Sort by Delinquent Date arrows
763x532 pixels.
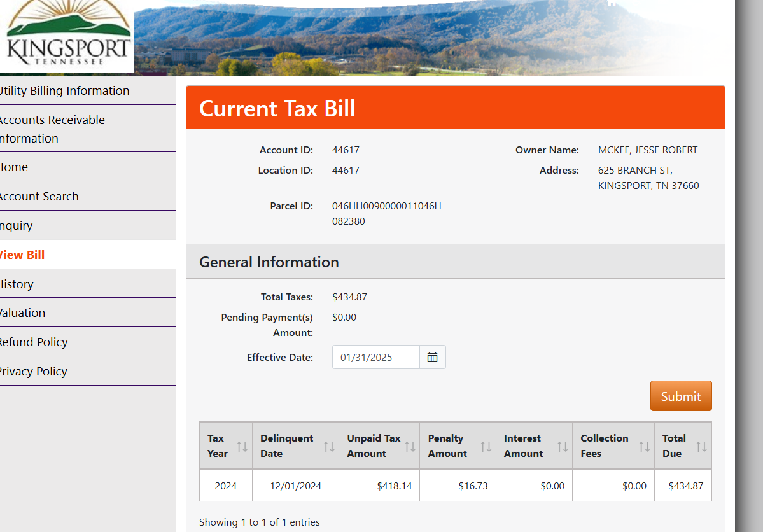328,447
